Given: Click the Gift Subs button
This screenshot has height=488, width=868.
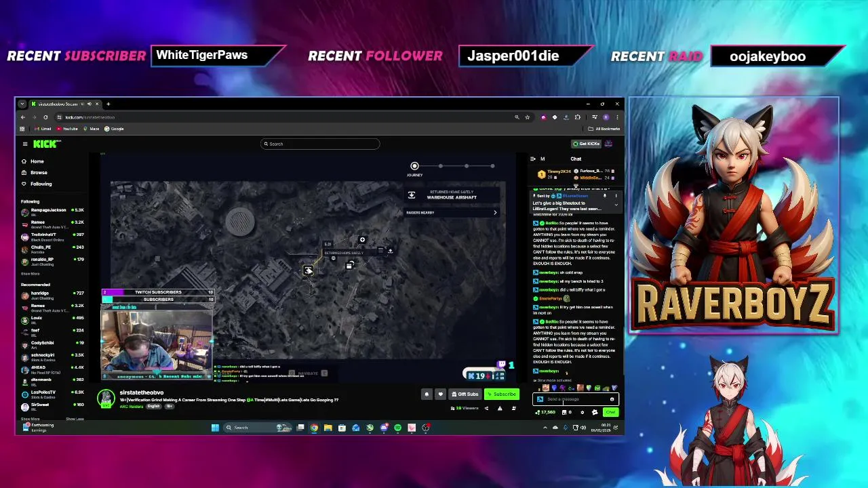Looking at the screenshot, I should 465,394.
